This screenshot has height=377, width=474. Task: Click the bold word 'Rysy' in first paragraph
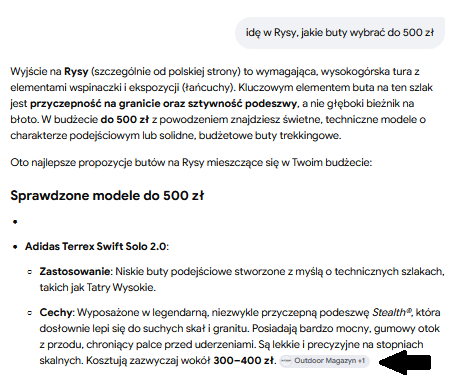coord(76,72)
